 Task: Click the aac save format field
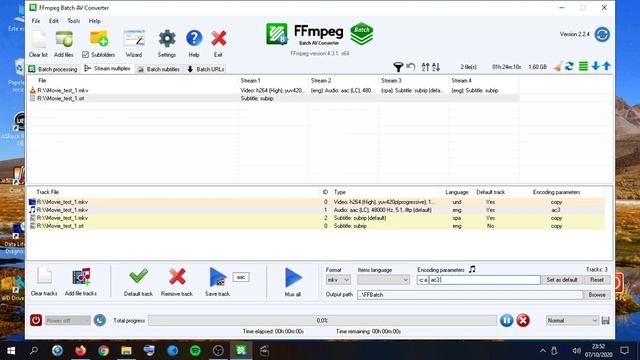tap(241, 277)
